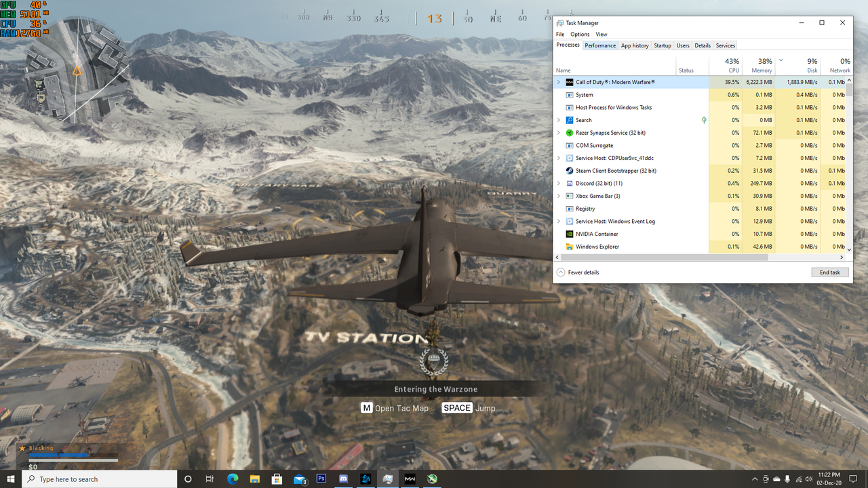Expand the Call of Duty process group
Screen dimensions: 868x488
(x=559, y=82)
